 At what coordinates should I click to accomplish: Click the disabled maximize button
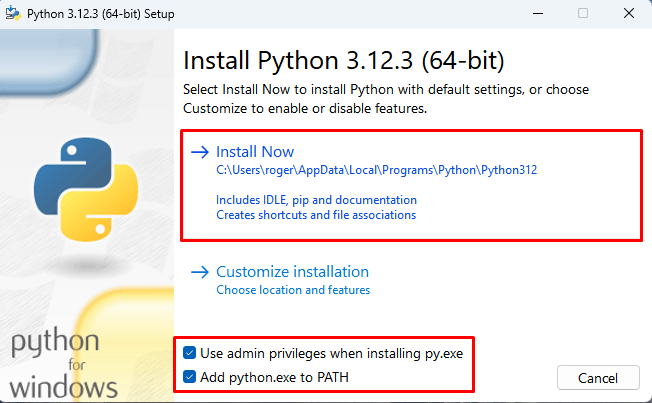click(583, 13)
